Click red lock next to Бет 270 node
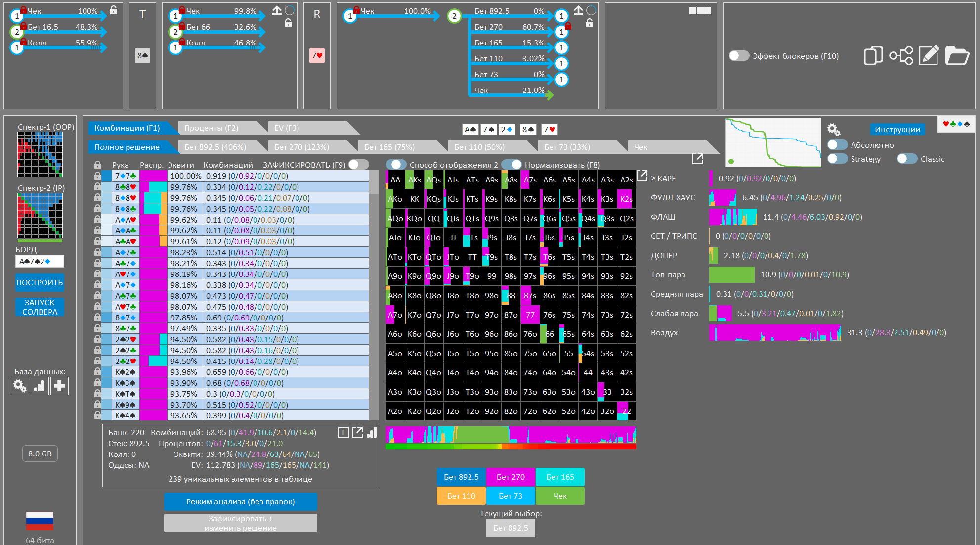980x545 pixels. (568, 26)
